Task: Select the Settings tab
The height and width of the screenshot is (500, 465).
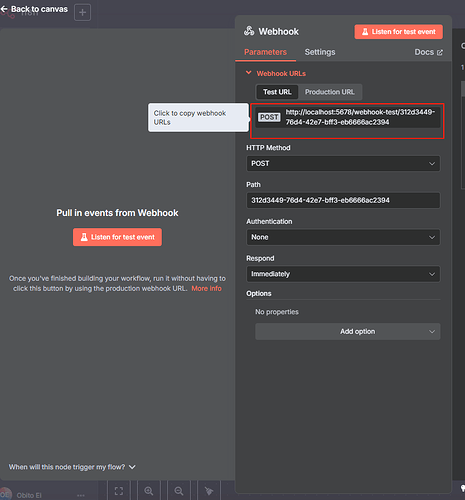Action: pos(320,52)
